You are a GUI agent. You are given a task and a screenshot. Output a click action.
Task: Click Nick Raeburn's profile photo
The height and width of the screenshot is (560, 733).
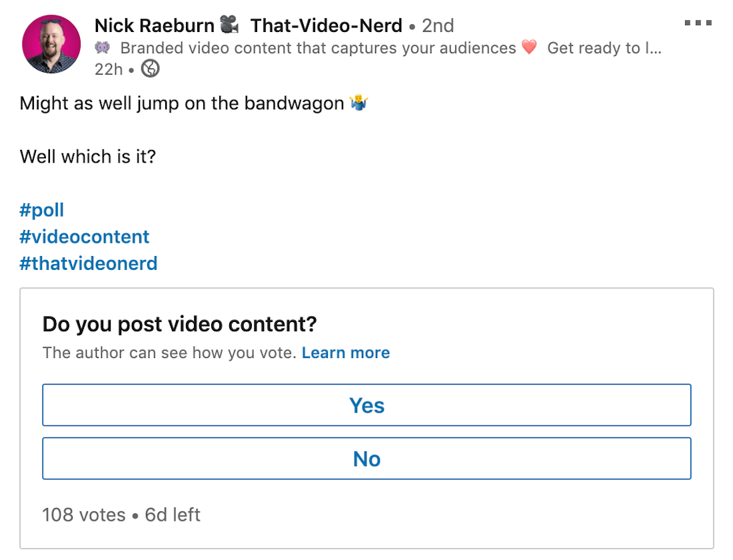[x=51, y=44]
